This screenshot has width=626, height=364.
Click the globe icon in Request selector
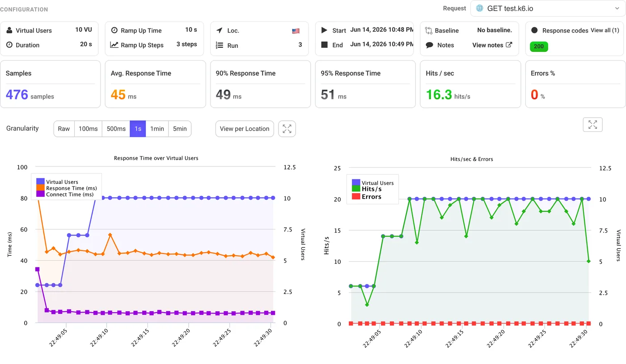480,8
